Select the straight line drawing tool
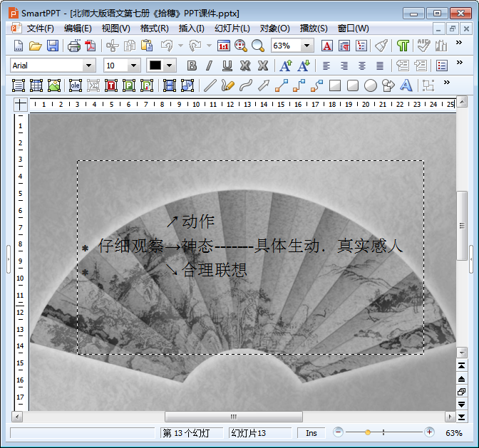Viewport: 479px width, 448px height. pos(210,85)
